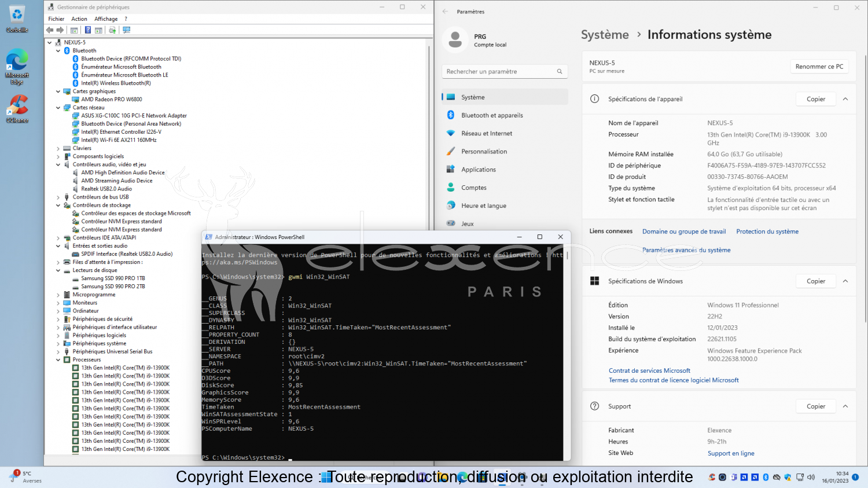Collapse the Spécifications de l'appareil section chevron

845,99
